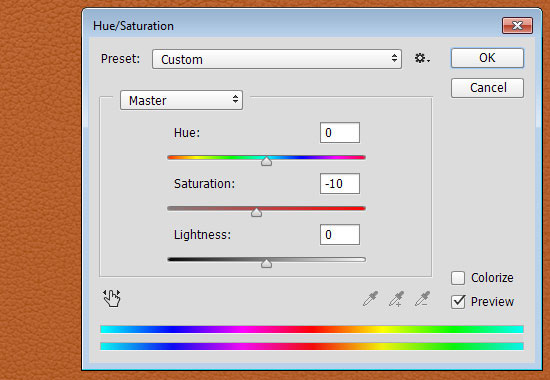Click the Hue slider handle

[x=267, y=161]
